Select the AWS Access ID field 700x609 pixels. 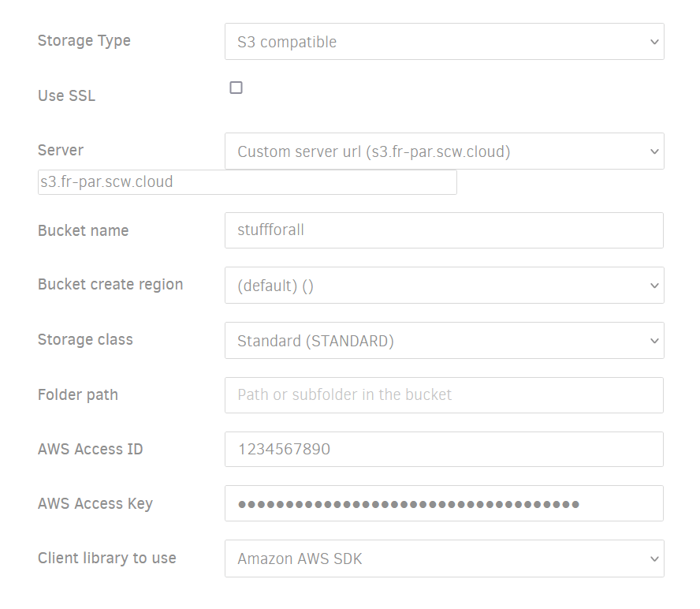pyautogui.click(x=444, y=450)
